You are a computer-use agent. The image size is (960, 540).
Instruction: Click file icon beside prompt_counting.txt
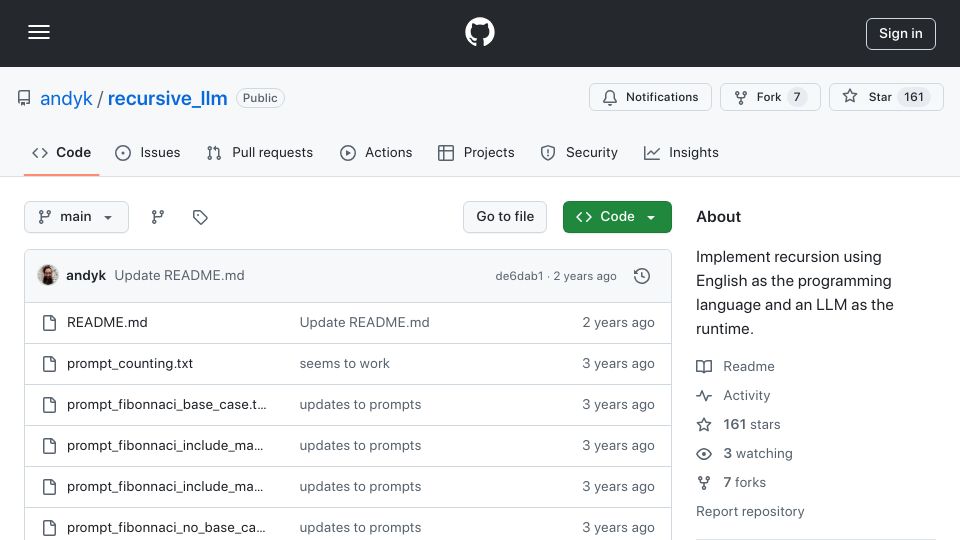(50, 364)
